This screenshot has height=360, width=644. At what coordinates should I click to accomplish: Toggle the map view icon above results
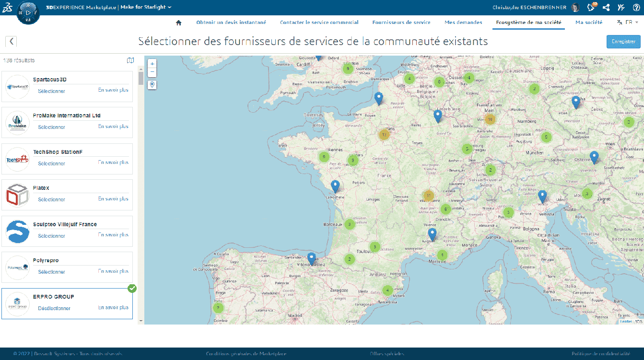(130, 60)
